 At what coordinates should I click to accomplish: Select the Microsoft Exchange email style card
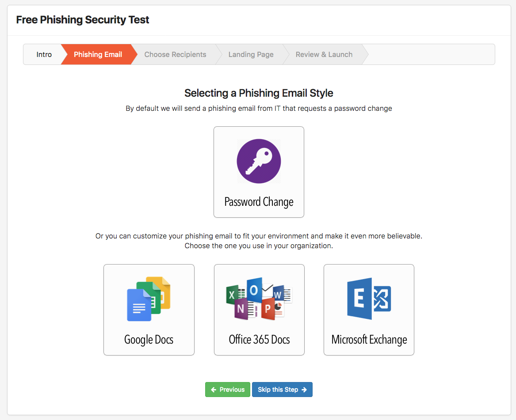[x=369, y=310]
